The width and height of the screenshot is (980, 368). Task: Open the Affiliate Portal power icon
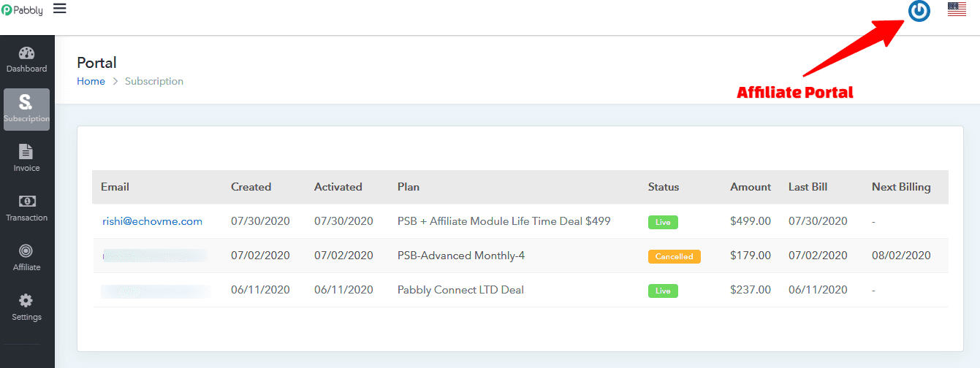919,10
